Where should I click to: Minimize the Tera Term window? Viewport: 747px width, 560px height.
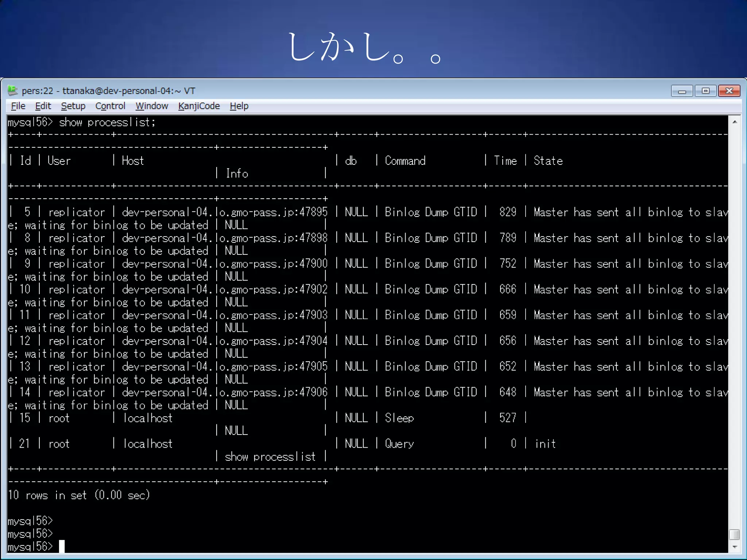[x=681, y=91]
